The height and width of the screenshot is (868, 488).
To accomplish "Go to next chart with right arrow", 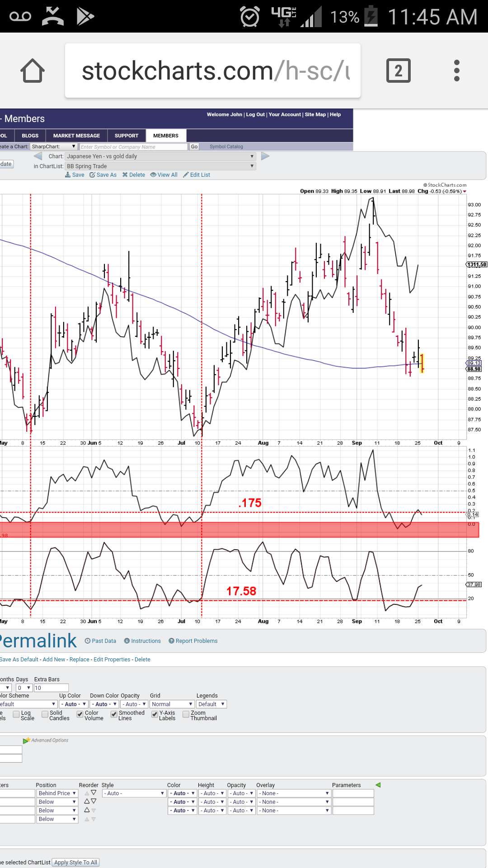I will point(265,156).
